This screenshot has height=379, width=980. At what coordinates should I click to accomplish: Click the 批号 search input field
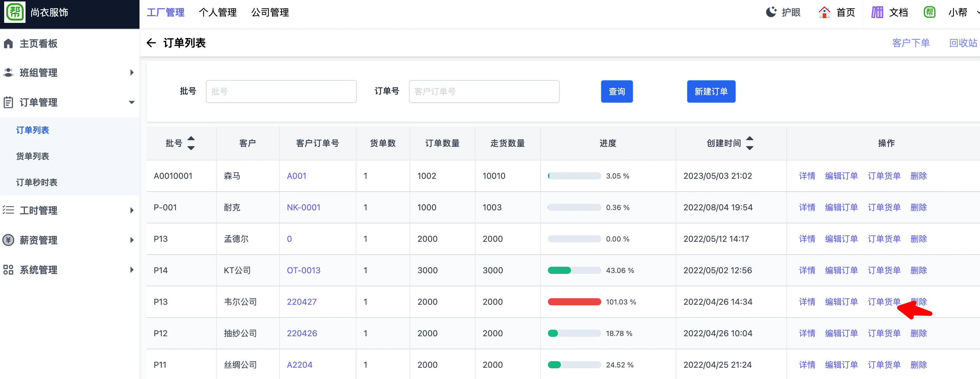(x=281, y=91)
